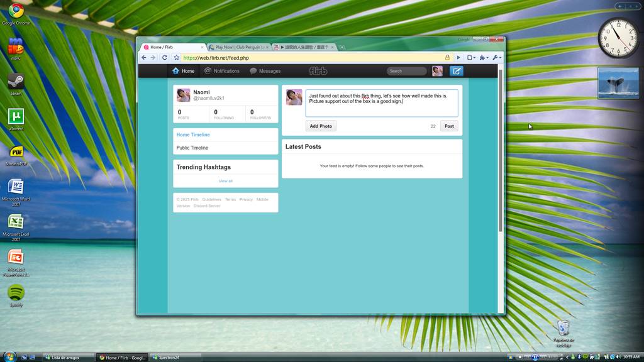Viewport: 644px width, 362px height.
Task: Click the clock gadget on sidebar
Action: point(618,38)
